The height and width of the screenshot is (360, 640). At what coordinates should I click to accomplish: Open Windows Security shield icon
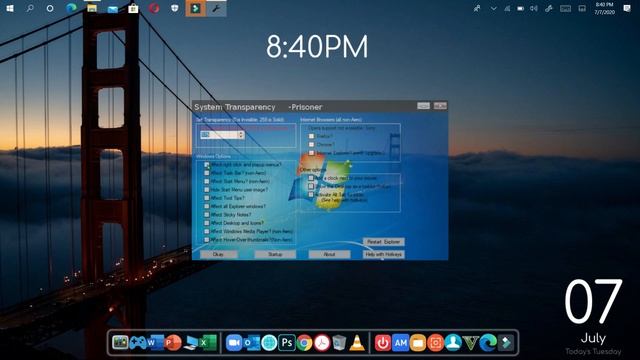click(x=175, y=8)
